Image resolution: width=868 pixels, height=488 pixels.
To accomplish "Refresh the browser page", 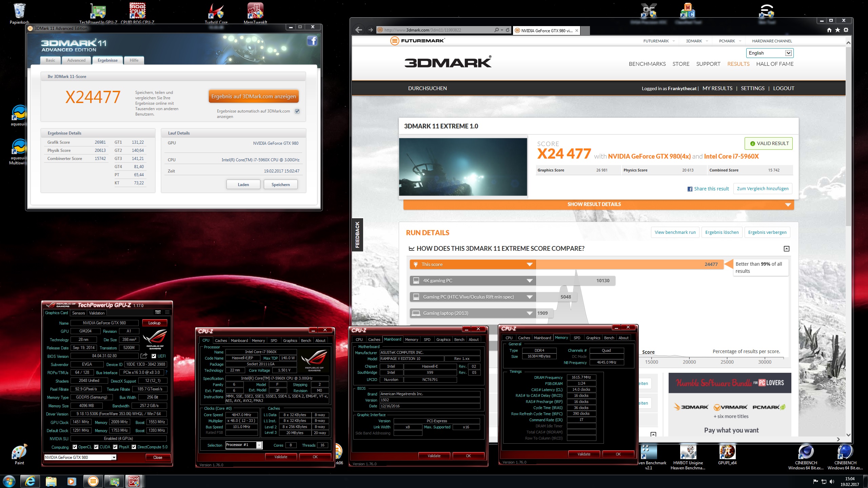I will 508,30.
